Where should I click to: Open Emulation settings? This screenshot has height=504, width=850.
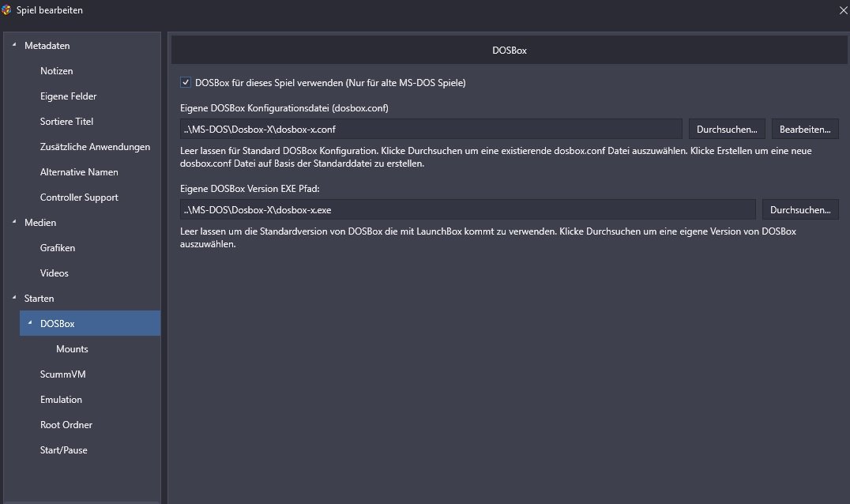click(x=62, y=400)
